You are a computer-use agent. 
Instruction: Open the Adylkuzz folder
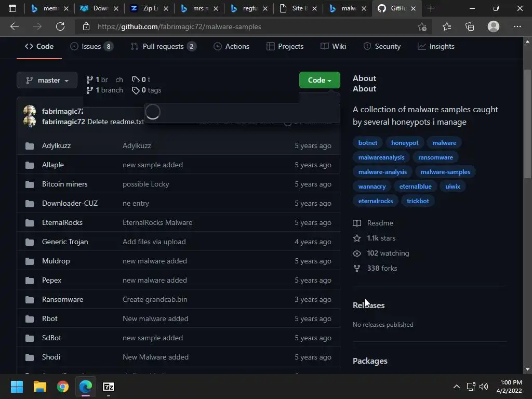pyautogui.click(x=56, y=145)
